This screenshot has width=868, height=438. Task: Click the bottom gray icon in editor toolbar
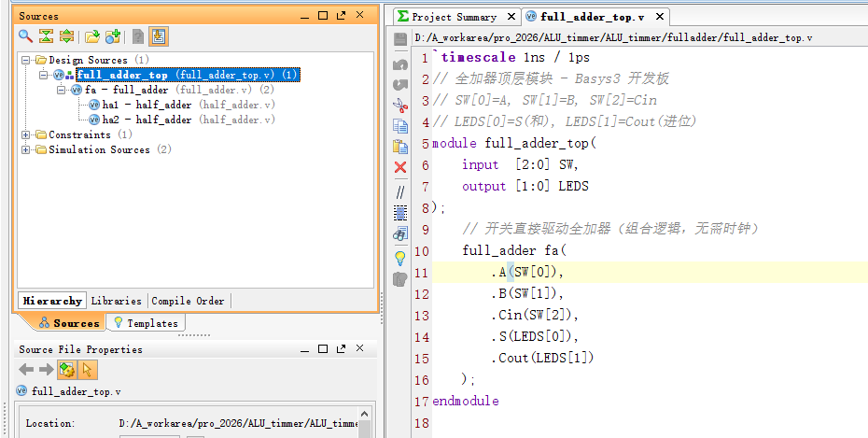(x=400, y=279)
